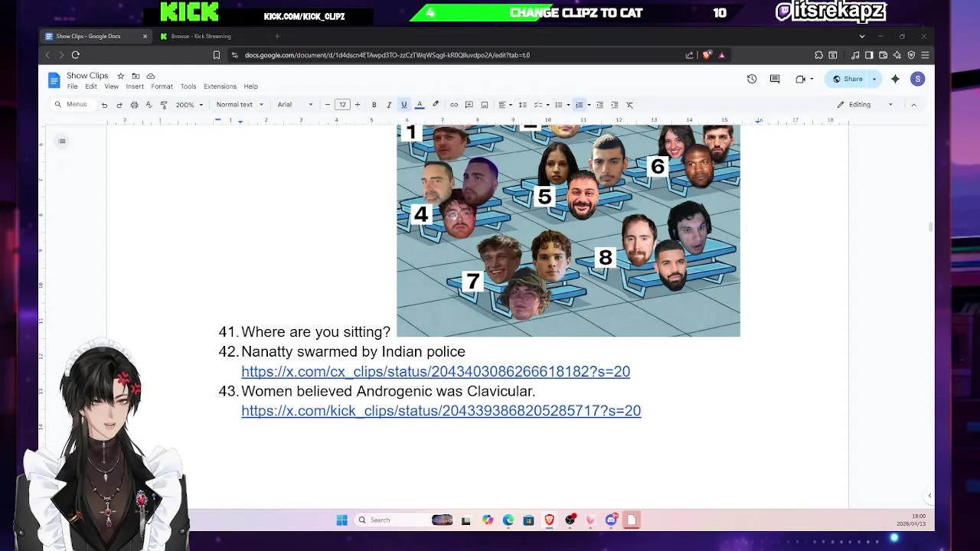Open the File menu

72,86
